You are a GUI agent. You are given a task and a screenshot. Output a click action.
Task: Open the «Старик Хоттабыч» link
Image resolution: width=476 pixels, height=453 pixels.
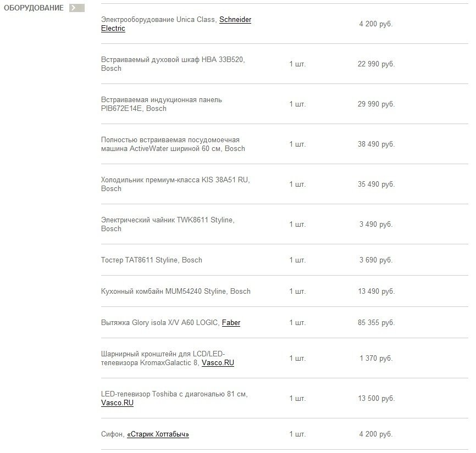[x=158, y=434]
